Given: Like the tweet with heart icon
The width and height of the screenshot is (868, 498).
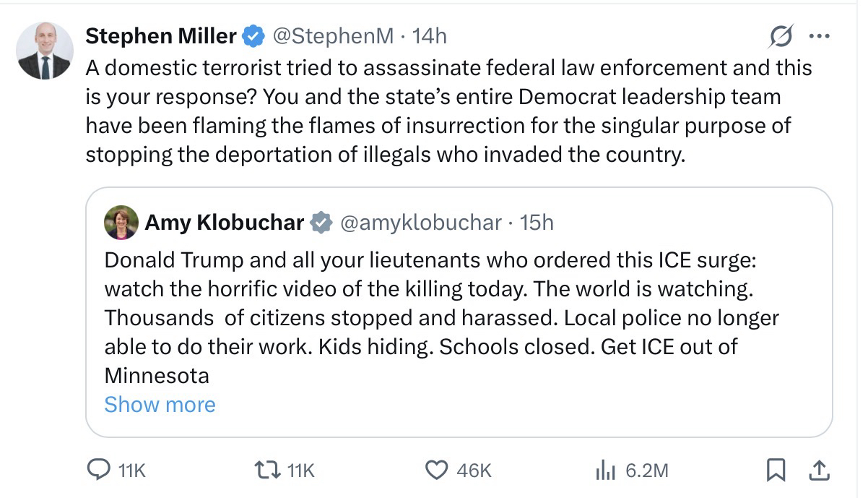Looking at the screenshot, I should pos(437,471).
